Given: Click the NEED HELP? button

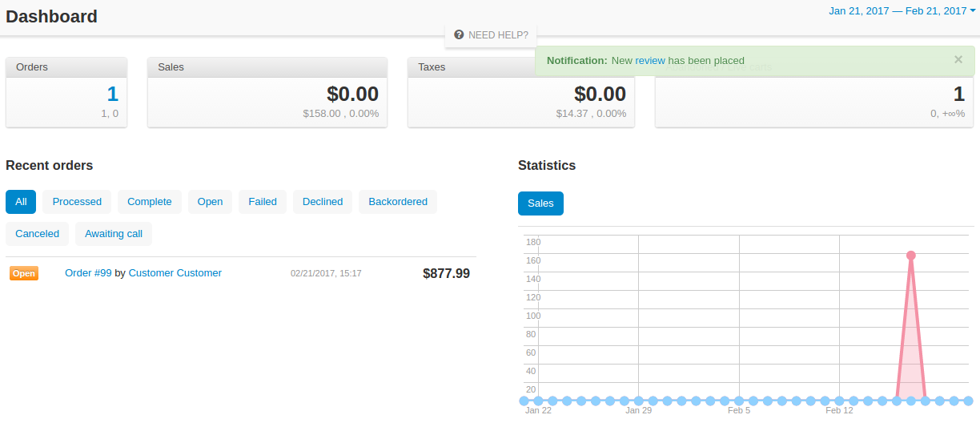Looking at the screenshot, I should pyautogui.click(x=491, y=35).
